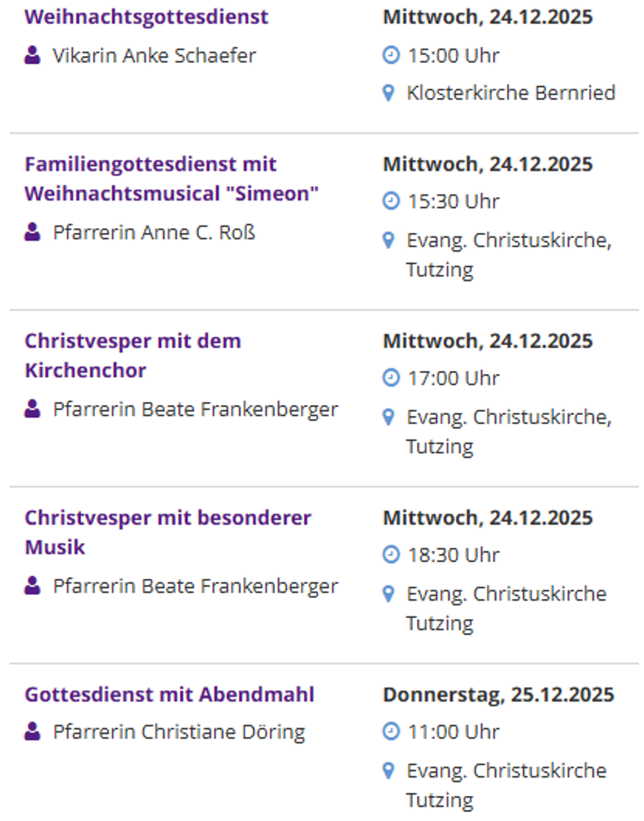644x821 pixels.
Task: Click location pin beside Klosterkirche Bernried
Action: [x=388, y=93]
